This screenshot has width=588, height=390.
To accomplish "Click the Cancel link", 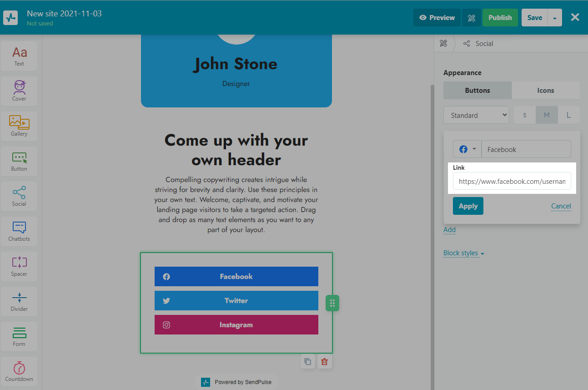I will [561, 206].
